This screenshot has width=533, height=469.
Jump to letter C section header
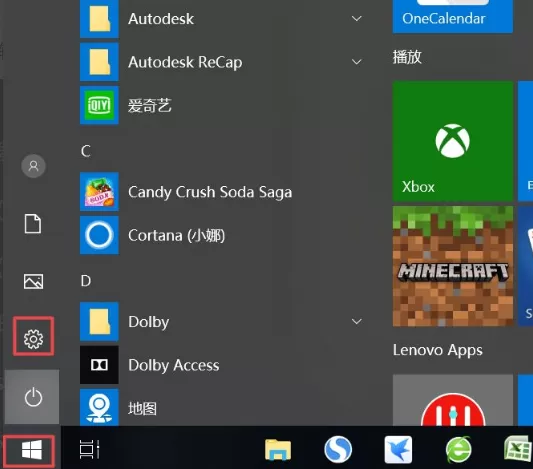tap(86, 151)
